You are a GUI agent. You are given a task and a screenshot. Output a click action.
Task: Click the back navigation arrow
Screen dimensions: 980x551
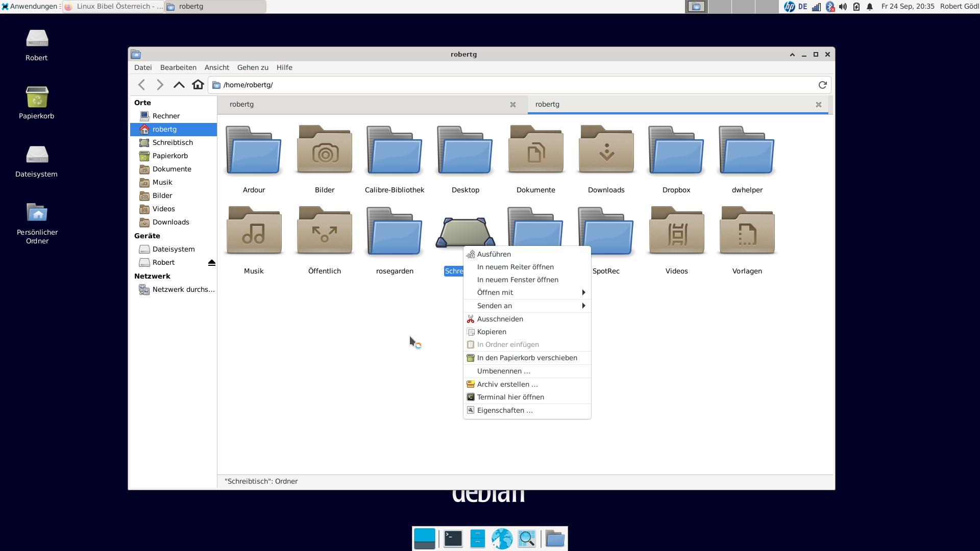click(x=142, y=85)
